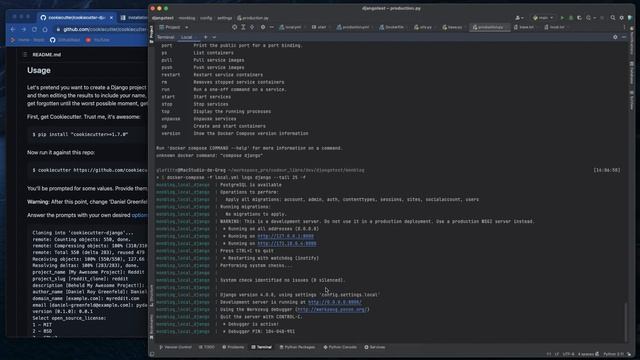Open the http://0.0.0.0:8000/ development server link

click(335, 302)
